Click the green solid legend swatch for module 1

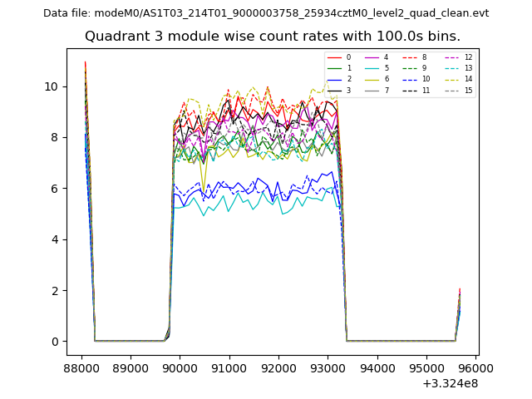click(x=334, y=68)
